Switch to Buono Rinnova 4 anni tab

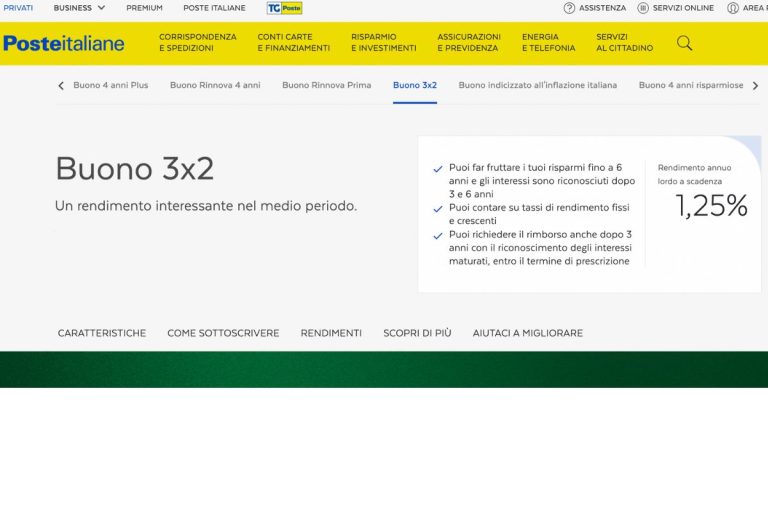tap(215, 85)
